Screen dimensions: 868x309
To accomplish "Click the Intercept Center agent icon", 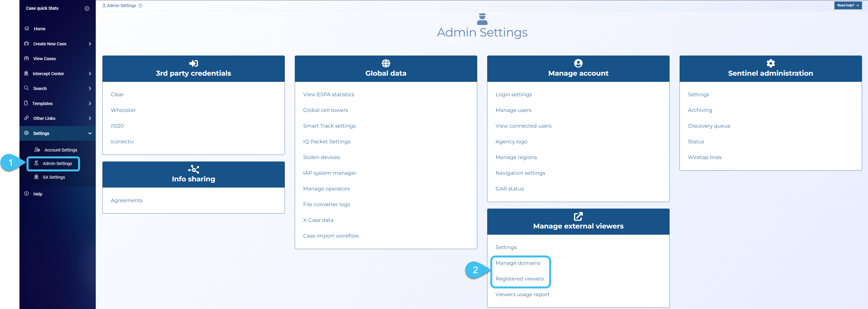I will [x=26, y=73].
